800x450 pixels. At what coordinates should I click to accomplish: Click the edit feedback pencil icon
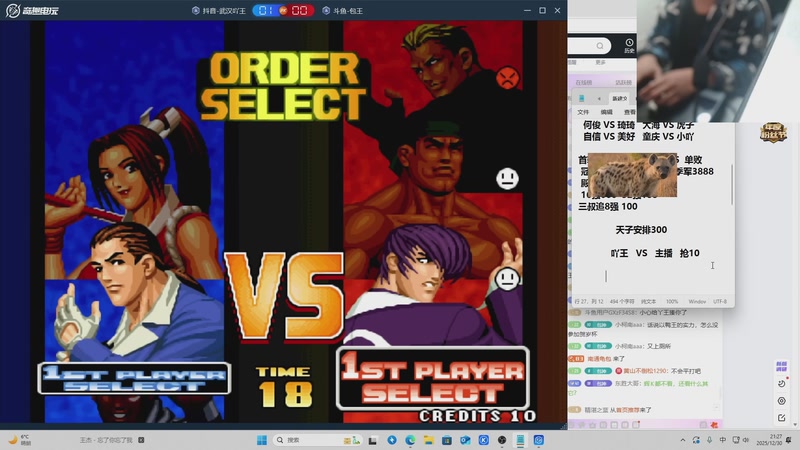[781, 418]
